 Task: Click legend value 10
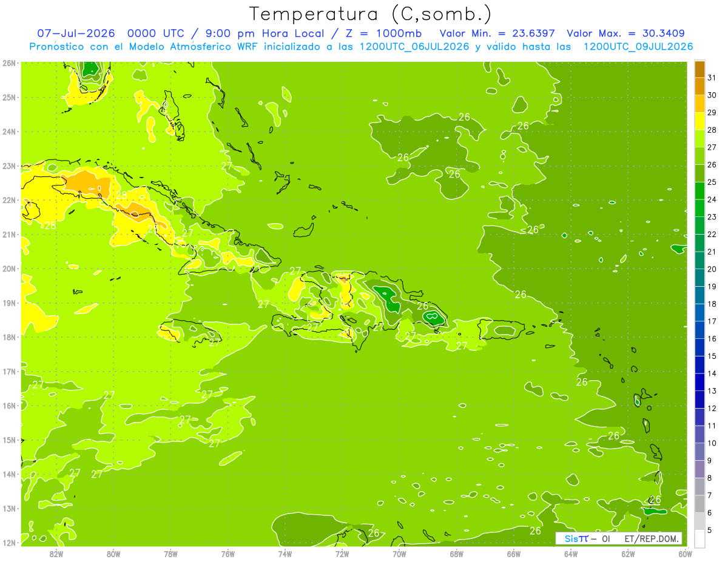[712, 443]
